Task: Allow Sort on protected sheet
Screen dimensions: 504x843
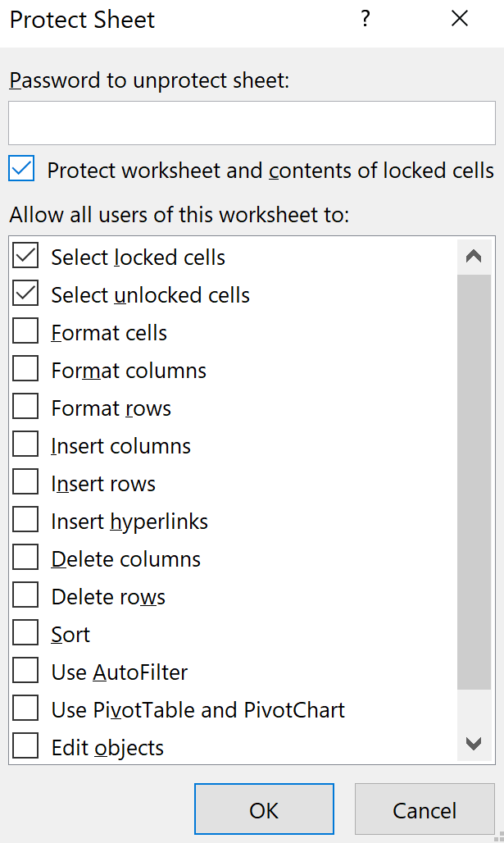Action: click(26, 634)
